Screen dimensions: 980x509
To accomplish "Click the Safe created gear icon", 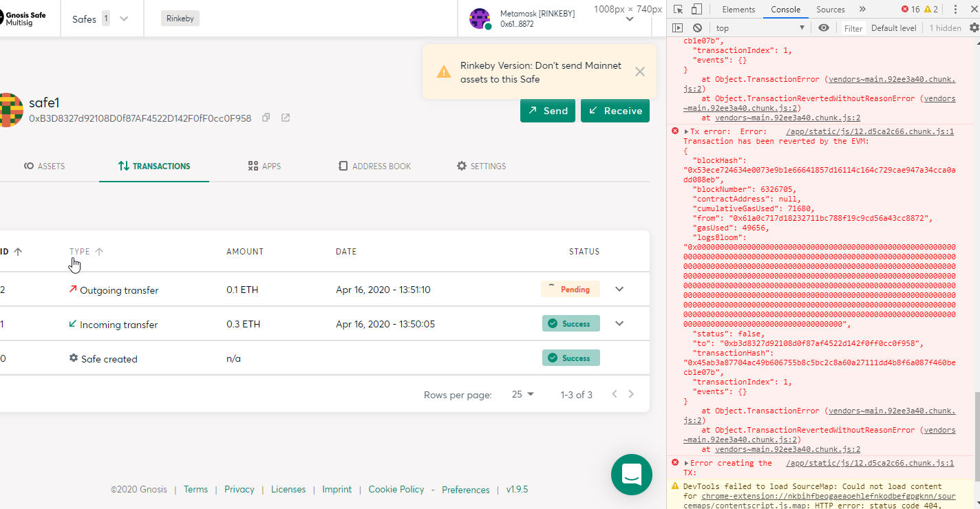I will (x=74, y=358).
